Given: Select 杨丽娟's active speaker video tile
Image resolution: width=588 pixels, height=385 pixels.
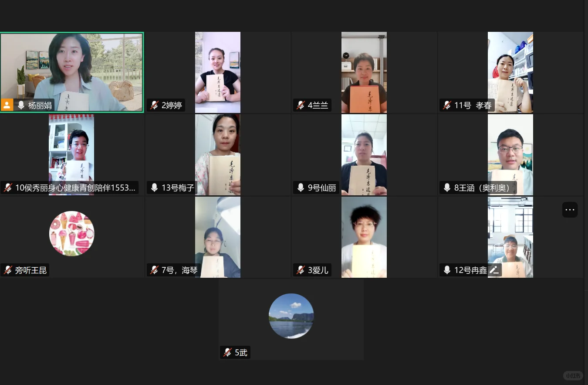Looking at the screenshot, I should (x=72, y=72).
